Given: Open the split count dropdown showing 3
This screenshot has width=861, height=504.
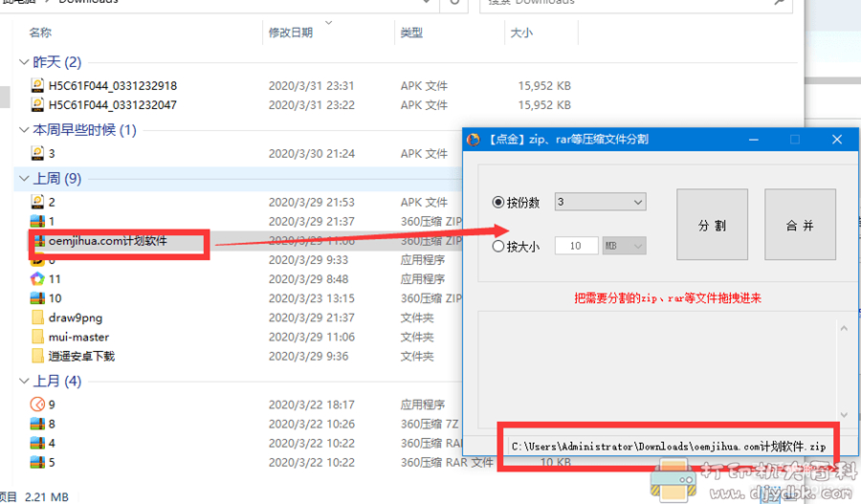Looking at the screenshot, I should point(600,202).
